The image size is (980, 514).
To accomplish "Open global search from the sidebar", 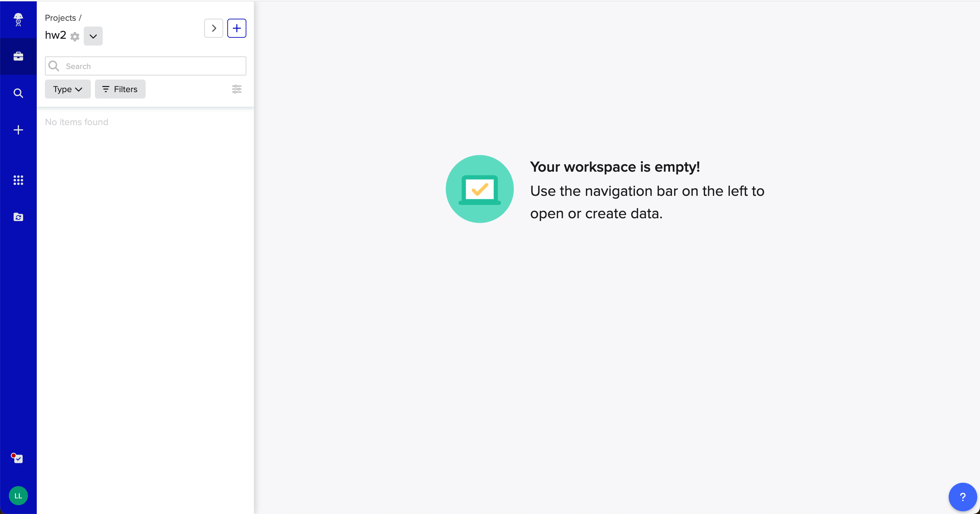I will pyautogui.click(x=18, y=93).
